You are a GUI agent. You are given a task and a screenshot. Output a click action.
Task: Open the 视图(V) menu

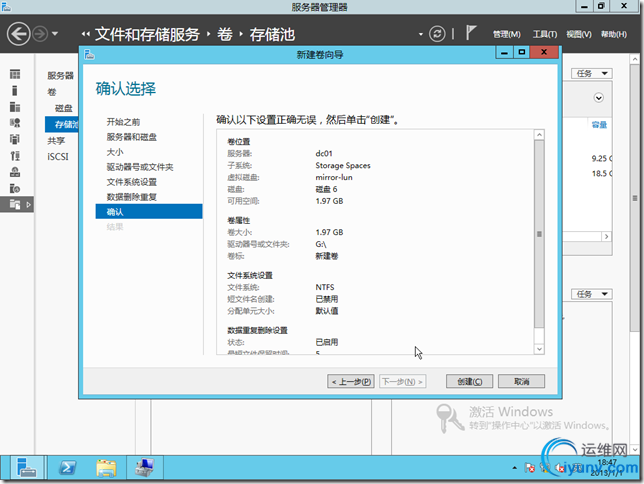(579, 35)
